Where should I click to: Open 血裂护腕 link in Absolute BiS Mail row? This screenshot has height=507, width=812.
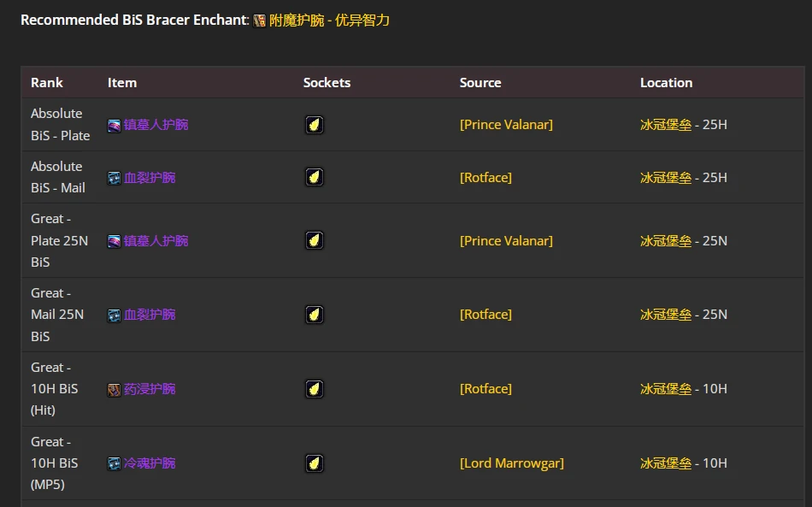[x=150, y=177]
